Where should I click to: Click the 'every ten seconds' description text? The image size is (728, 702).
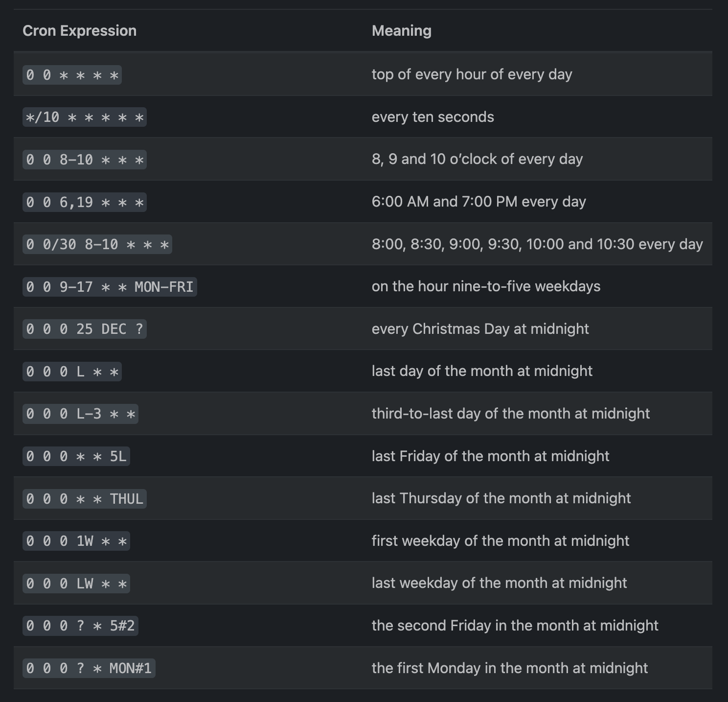tap(432, 117)
